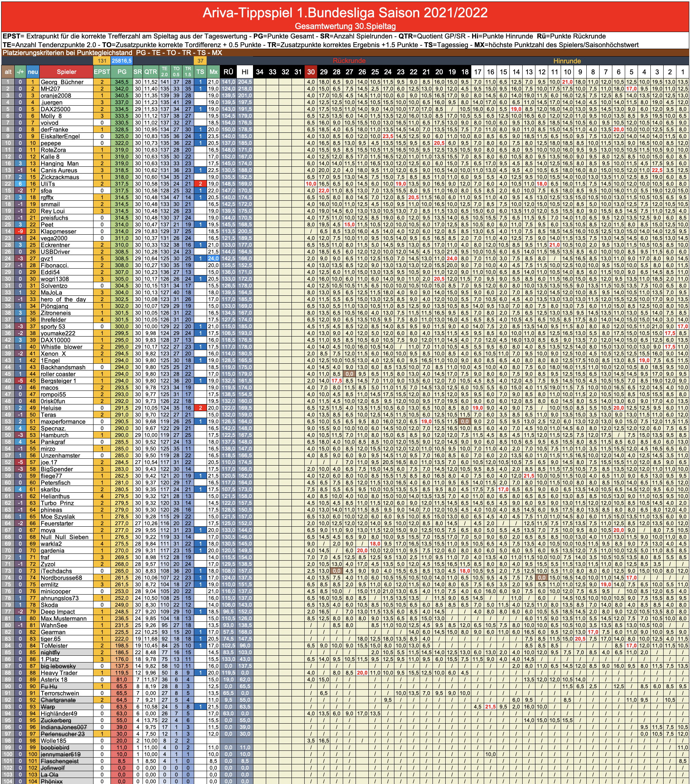The height and width of the screenshot is (784, 690).
Task: Select the neu ranking column header
Action: 33,72
